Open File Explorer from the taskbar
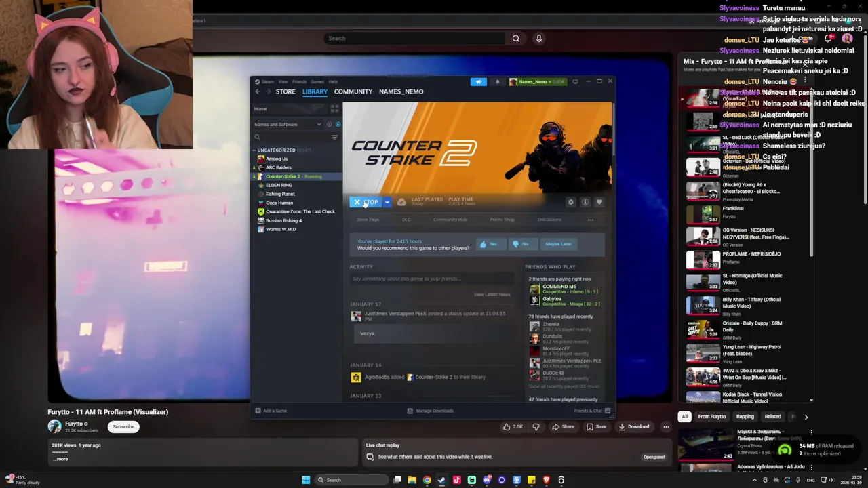The image size is (868, 488). (x=412, y=480)
